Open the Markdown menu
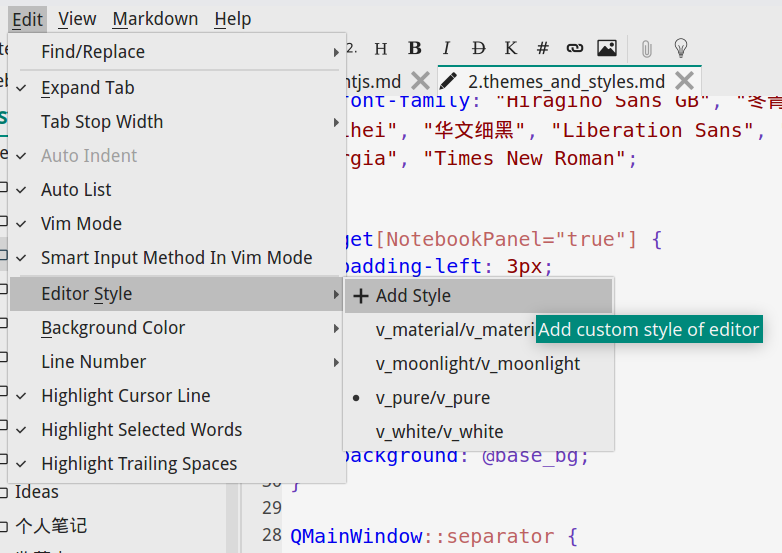782x553 pixels. [155, 19]
